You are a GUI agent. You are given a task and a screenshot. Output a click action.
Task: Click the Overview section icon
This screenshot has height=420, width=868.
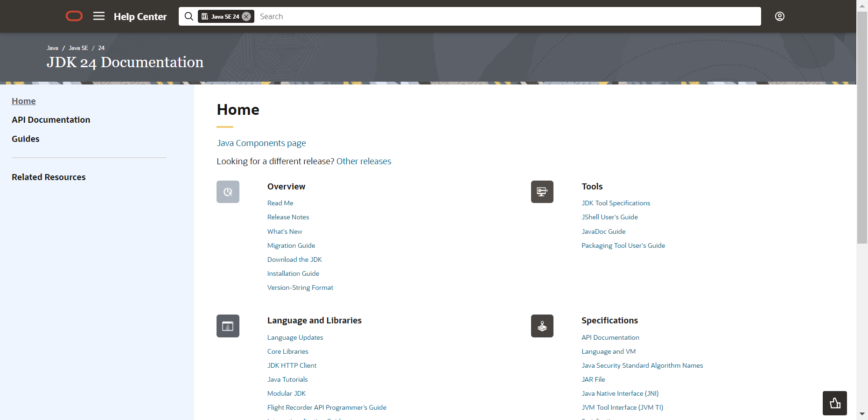pos(228,192)
